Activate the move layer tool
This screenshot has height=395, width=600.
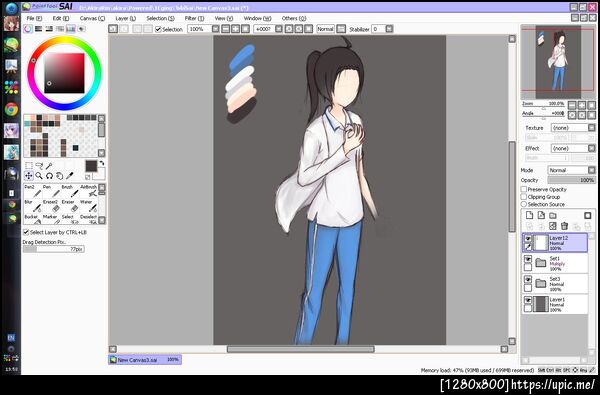pyautogui.click(x=29, y=176)
